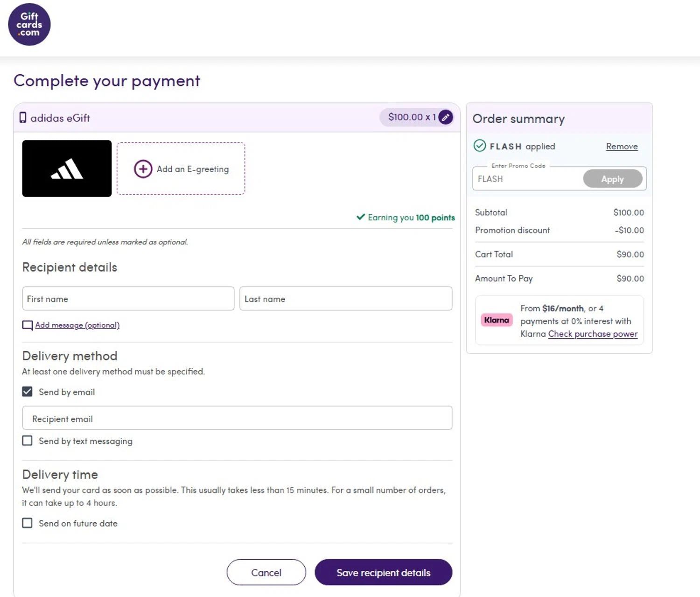Click the phone icon next to adidas eGift
The width and height of the screenshot is (700, 597).
pos(23,118)
